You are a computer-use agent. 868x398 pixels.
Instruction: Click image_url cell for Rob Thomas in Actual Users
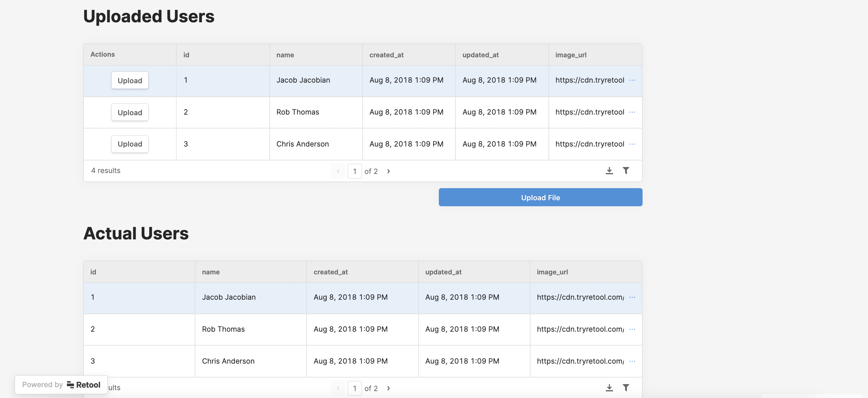click(x=586, y=329)
